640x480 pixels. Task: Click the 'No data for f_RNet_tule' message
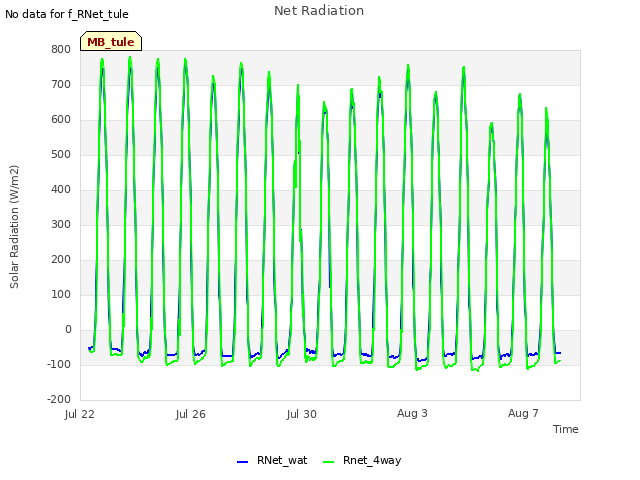click(67, 14)
